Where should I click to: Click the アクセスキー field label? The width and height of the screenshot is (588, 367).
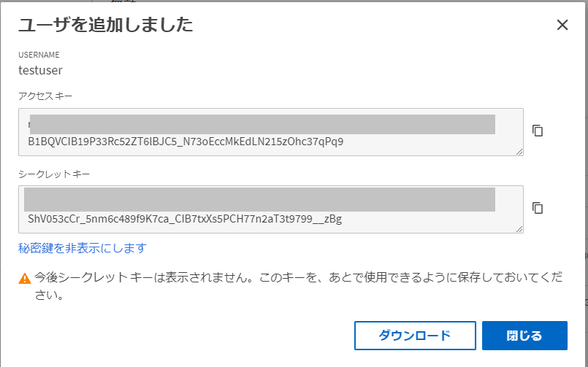(x=45, y=96)
